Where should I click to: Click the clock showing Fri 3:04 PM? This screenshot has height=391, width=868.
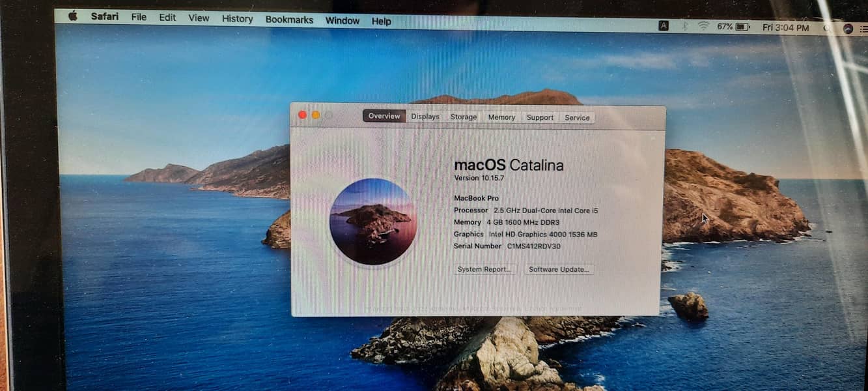tap(785, 28)
